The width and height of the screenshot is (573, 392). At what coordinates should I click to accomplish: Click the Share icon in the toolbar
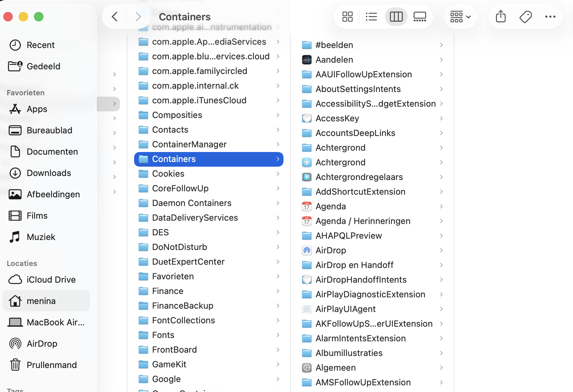pyautogui.click(x=500, y=16)
